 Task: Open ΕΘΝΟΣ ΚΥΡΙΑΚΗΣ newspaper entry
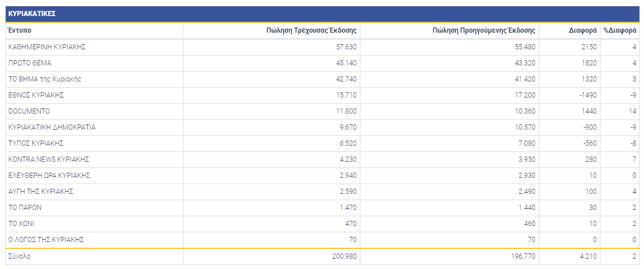pyautogui.click(x=36, y=95)
